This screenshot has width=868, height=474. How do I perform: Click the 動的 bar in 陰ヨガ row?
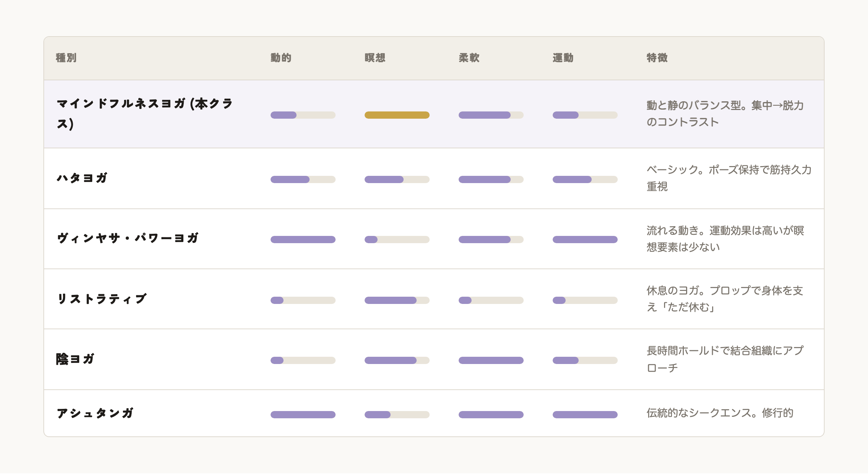pyautogui.click(x=303, y=360)
